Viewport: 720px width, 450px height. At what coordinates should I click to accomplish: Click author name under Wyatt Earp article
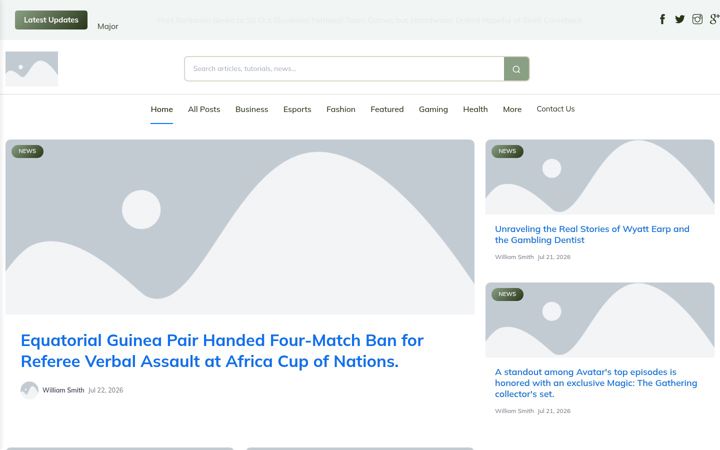pyautogui.click(x=514, y=257)
